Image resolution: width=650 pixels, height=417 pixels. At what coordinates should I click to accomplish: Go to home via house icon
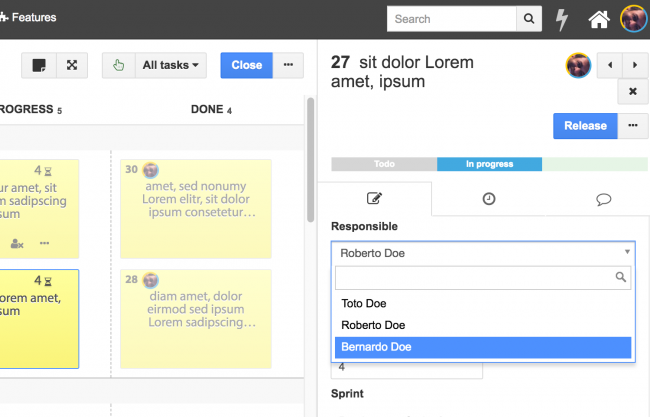[x=599, y=19]
